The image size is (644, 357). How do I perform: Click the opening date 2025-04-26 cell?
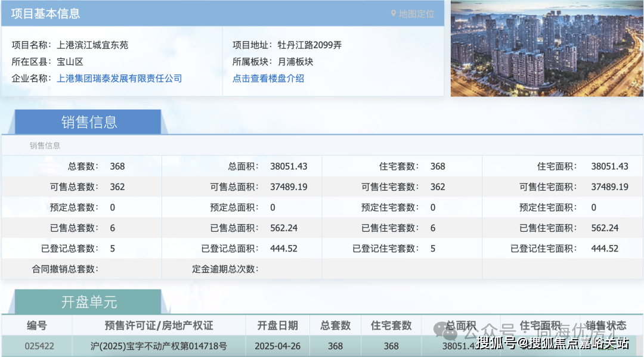pos(278,346)
